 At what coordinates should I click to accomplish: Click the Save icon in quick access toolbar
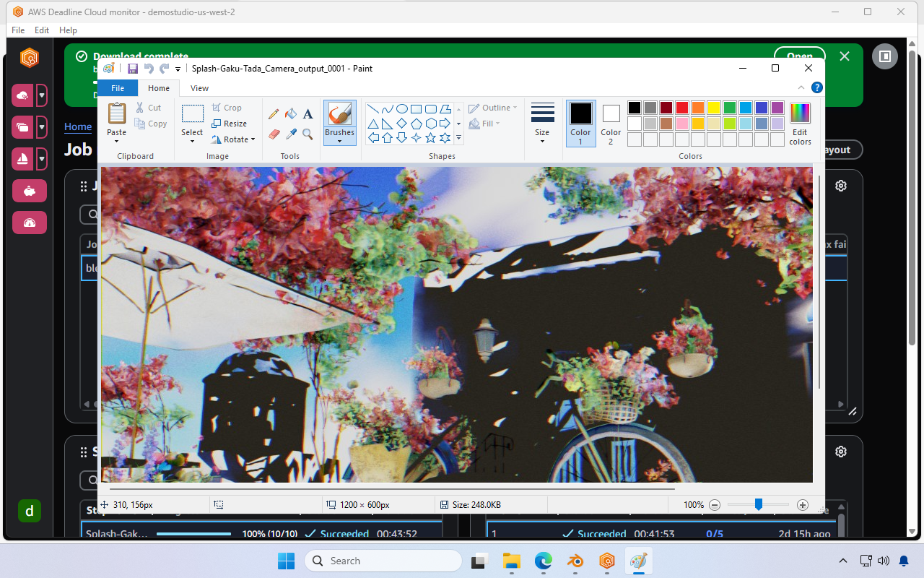point(132,68)
